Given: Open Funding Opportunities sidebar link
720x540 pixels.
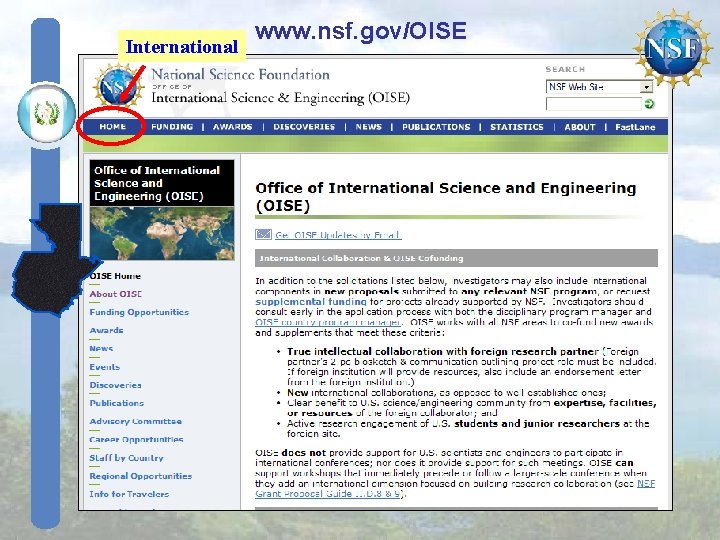Looking at the screenshot, I should point(139,312).
